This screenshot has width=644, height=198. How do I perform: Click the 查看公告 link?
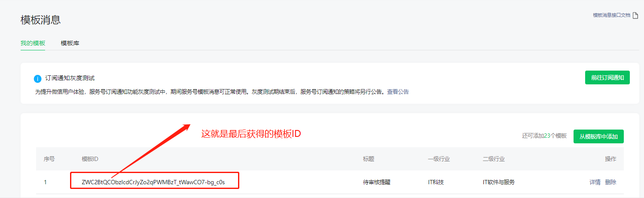click(x=398, y=92)
